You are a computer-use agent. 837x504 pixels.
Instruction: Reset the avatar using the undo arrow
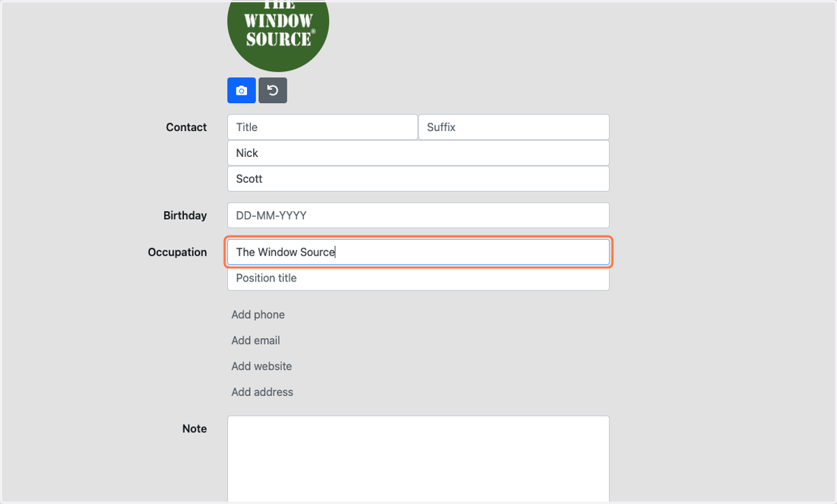(273, 91)
